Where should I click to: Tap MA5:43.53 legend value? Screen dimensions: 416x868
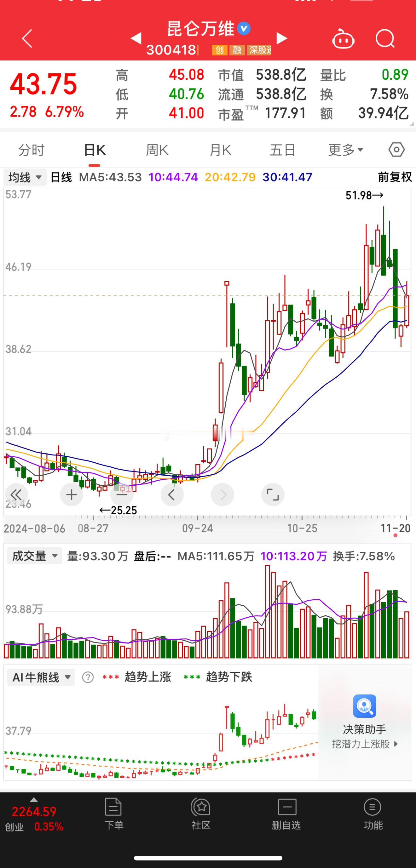pyautogui.click(x=110, y=177)
